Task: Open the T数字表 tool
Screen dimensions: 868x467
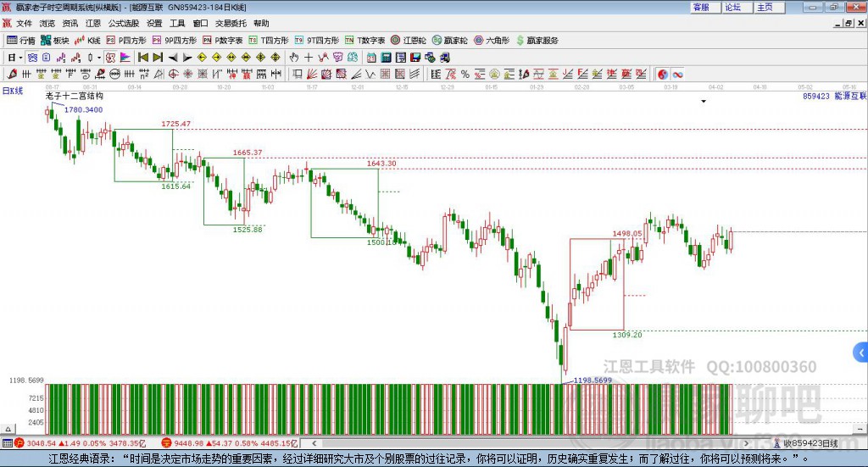Action: (364, 41)
